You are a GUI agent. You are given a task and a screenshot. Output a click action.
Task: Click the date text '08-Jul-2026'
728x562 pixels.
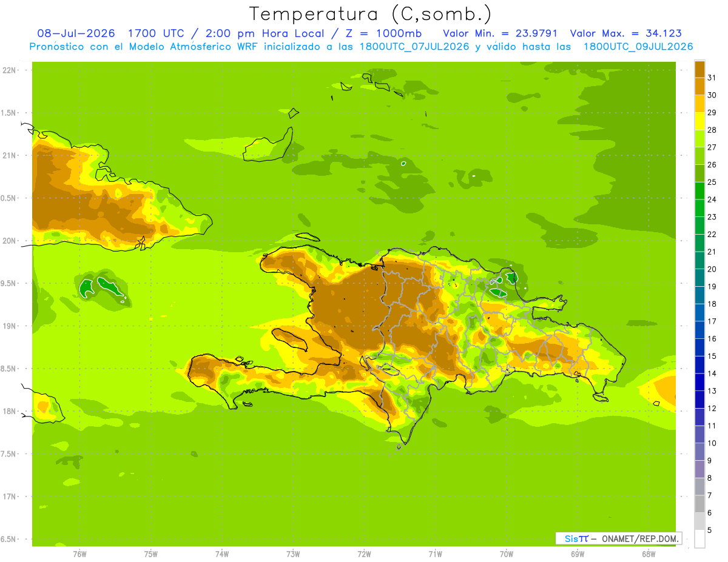point(76,33)
